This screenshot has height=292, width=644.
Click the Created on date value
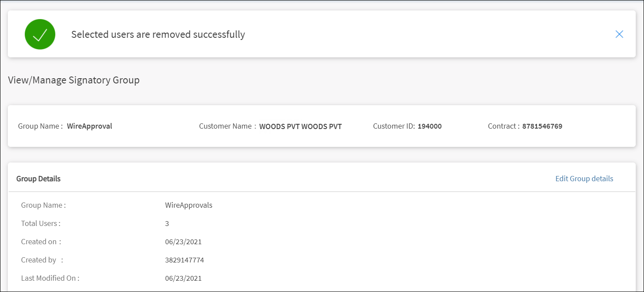[183, 242]
